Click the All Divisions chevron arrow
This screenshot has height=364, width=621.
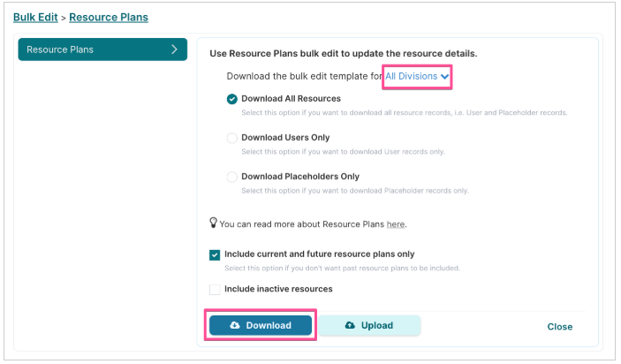pos(444,77)
